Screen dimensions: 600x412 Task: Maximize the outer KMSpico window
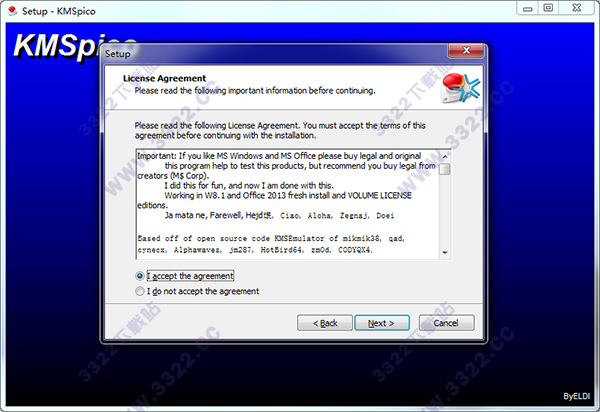click(548, 8)
